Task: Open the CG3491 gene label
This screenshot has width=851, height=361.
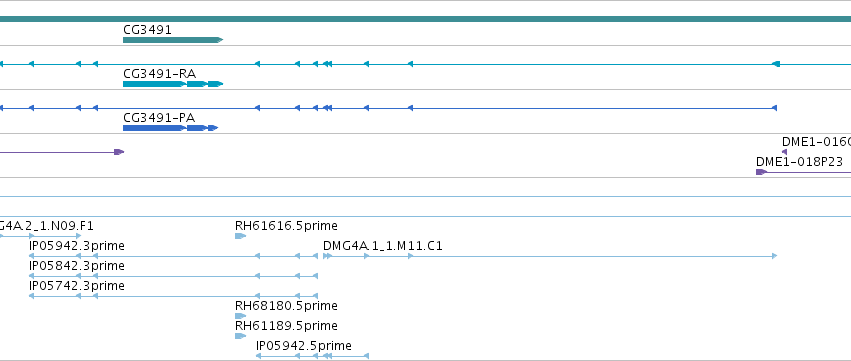Action: coord(148,29)
